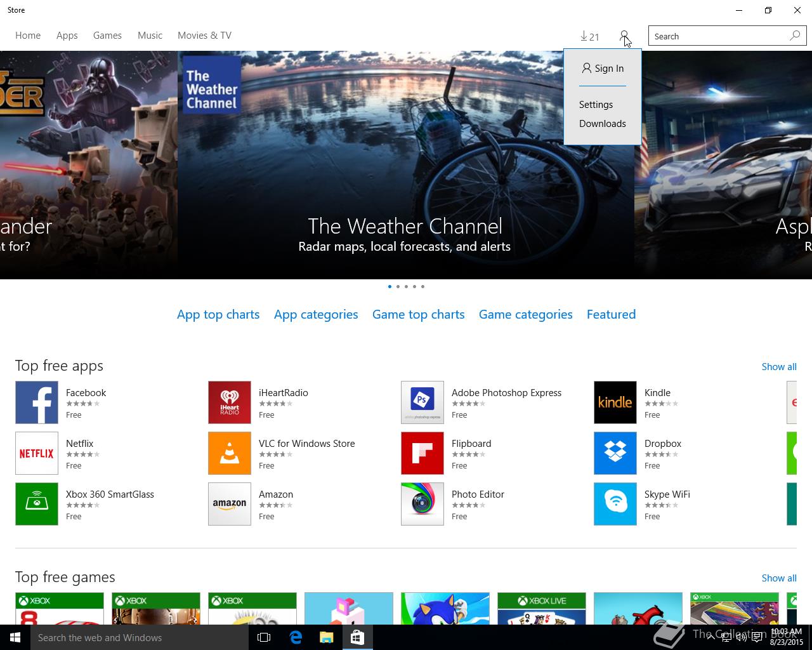Open the Game top charts link
This screenshot has width=812, height=650.
[x=419, y=315]
